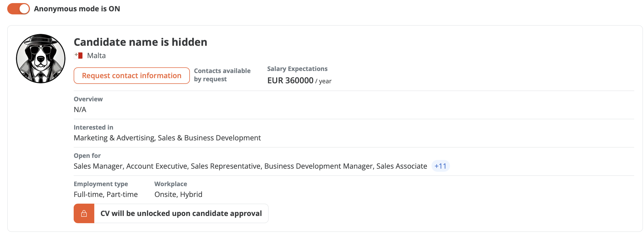Request contact information for this candidate
The image size is (644, 235).
(132, 76)
